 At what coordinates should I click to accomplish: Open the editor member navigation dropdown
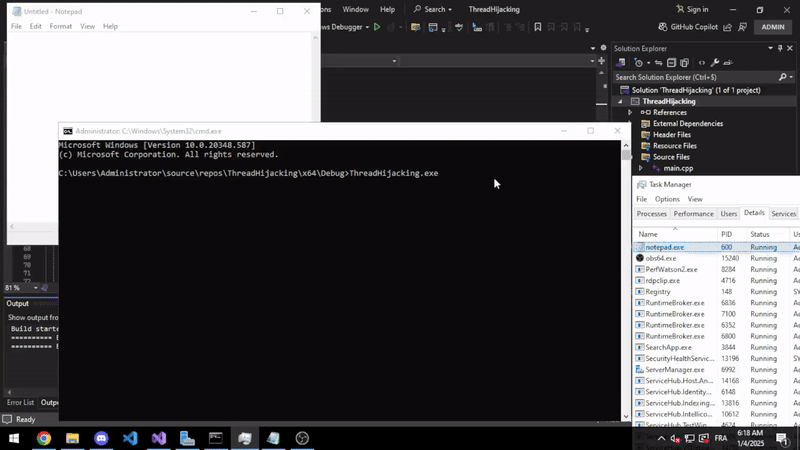[592, 61]
